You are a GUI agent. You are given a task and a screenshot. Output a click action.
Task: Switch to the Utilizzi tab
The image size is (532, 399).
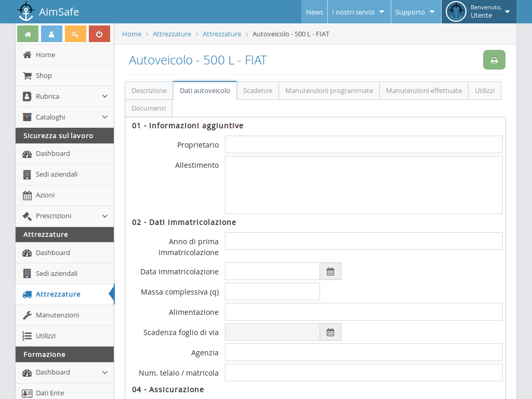(x=485, y=90)
